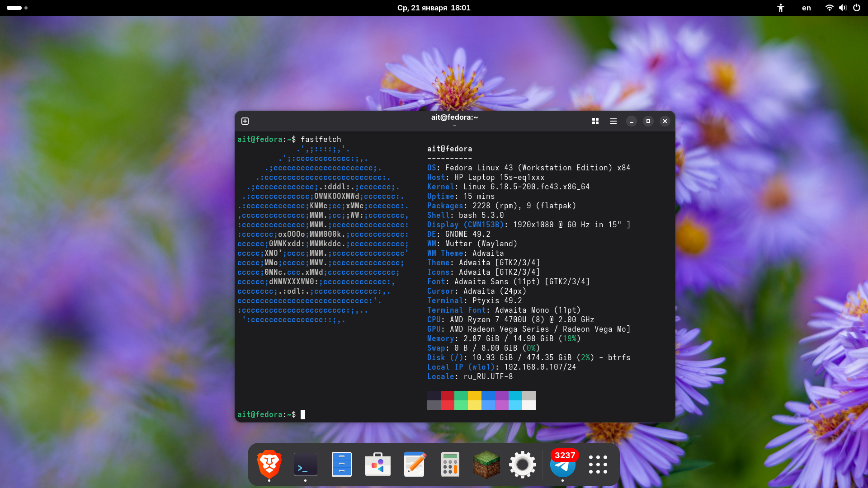Launch the Text Editor from dock
This screenshot has height=488, width=868.
pyautogui.click(x=414, y=464)
